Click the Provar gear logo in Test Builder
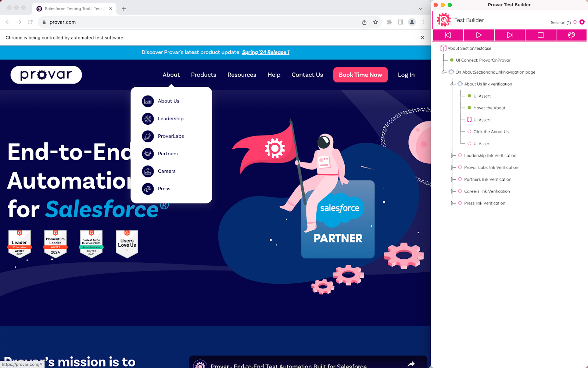This screenshot has height=368, width=588. (x=444, y=20)
